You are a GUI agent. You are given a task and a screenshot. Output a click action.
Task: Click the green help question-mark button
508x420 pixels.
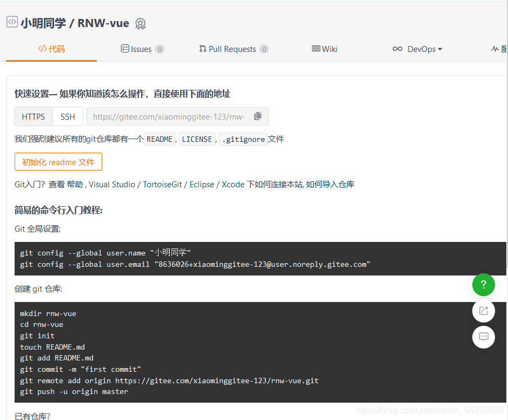pyautogui.click(x=483, y=285)
